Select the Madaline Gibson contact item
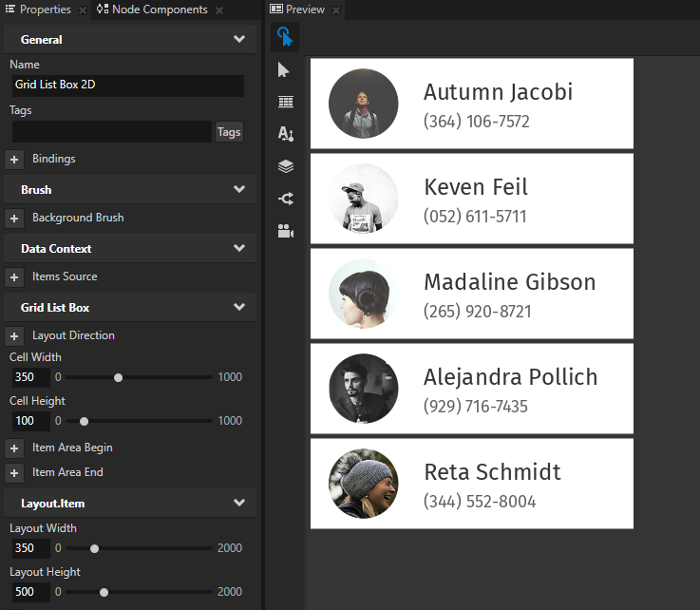 click(471, 294)
